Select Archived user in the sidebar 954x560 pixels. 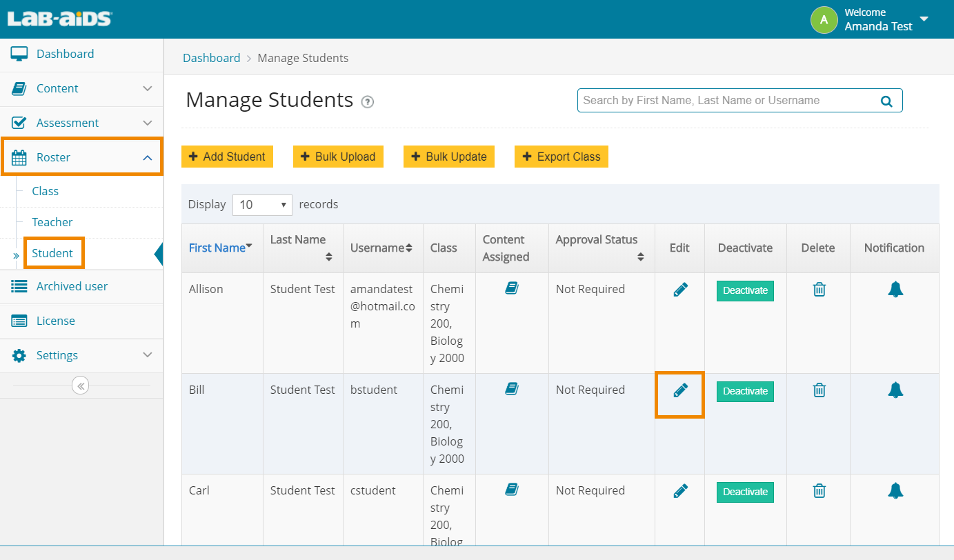(72, 286)
